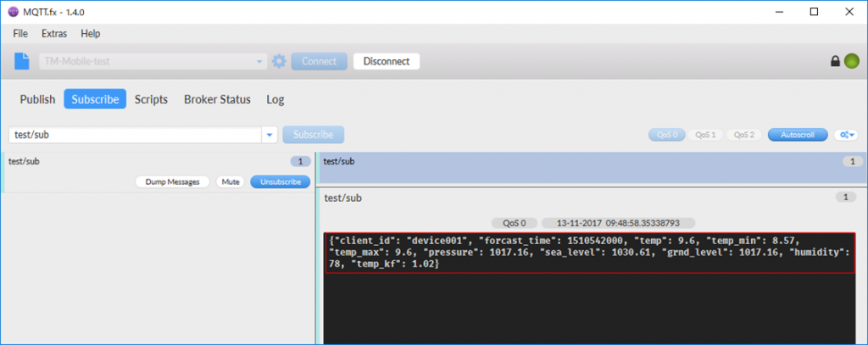Switch to the Log tab
868x345 pixels.
275,100
